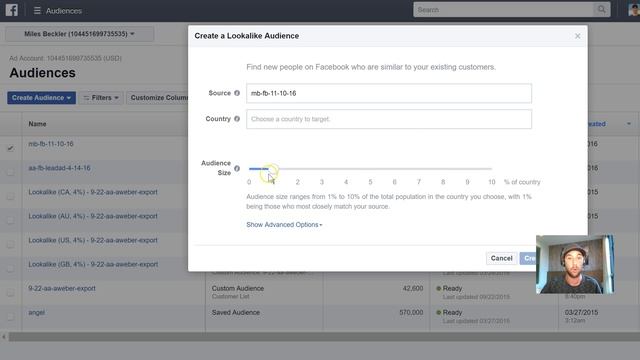
Task: Open the mb-fb-11-10-16 audience link
Action: pos(51,144)
